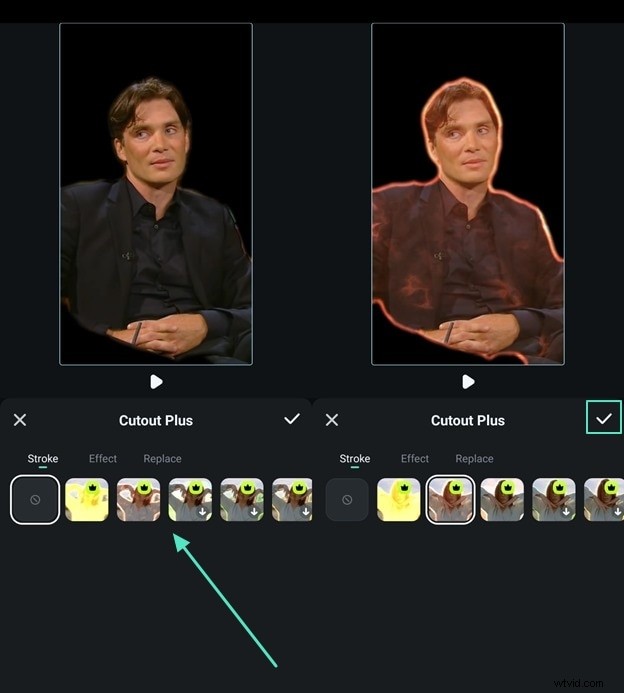Pick the stroke preset the arrow points to

coord(139,499)
